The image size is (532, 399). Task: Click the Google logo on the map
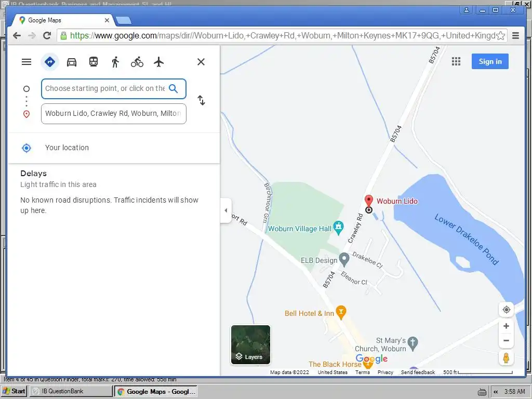point(371,358)
